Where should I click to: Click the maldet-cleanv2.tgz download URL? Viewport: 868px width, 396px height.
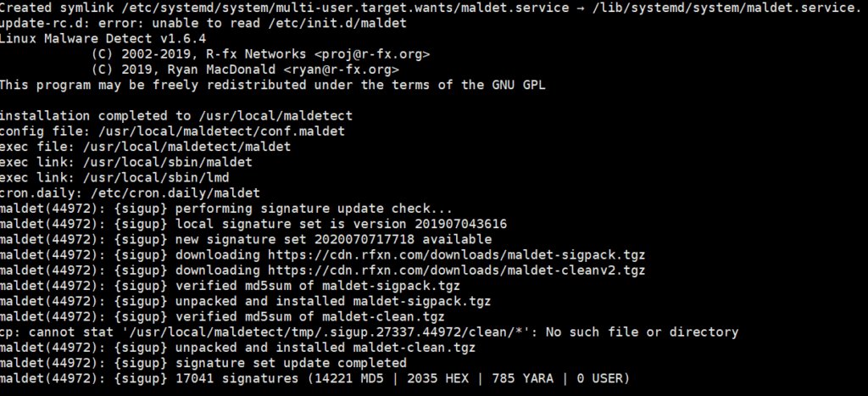tap(457, 271)
